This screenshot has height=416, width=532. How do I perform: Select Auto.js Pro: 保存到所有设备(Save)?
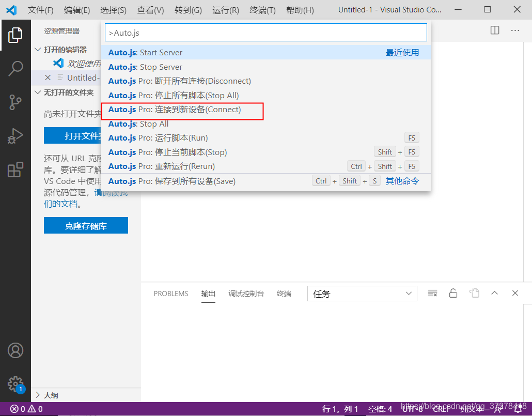tap(266, 181)
